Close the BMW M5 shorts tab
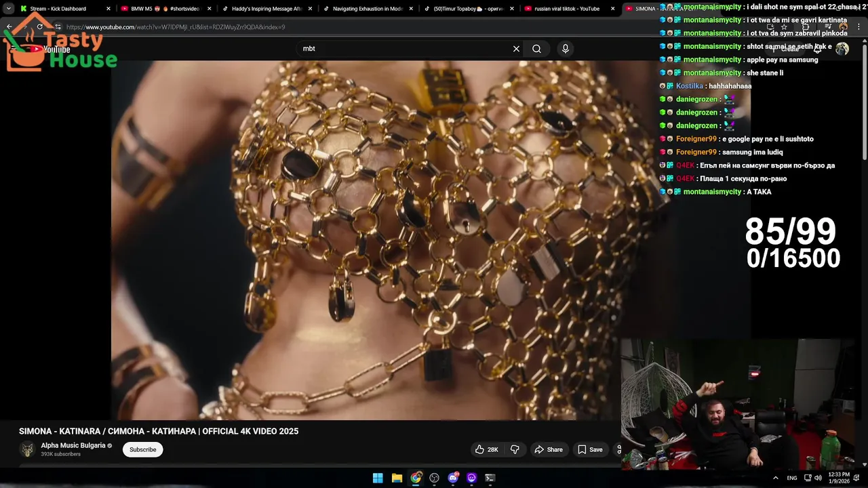Screen dimensions: 868x488 209,9
